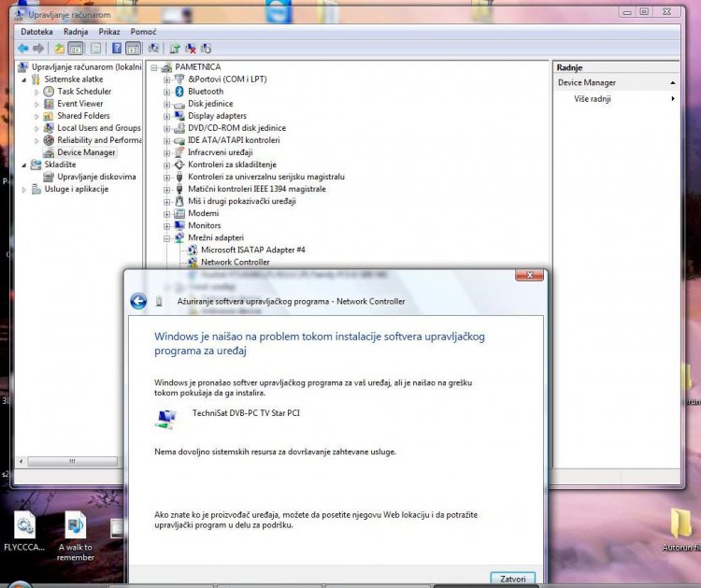Click the Bluetooth category icon

pyautogui.click(x=179, y=92)
